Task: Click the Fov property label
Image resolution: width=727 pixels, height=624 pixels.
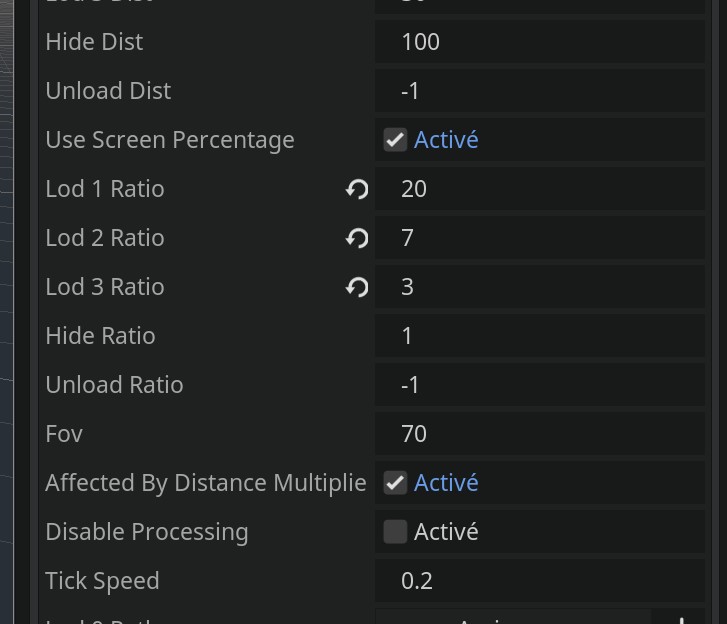Action: 64,434
